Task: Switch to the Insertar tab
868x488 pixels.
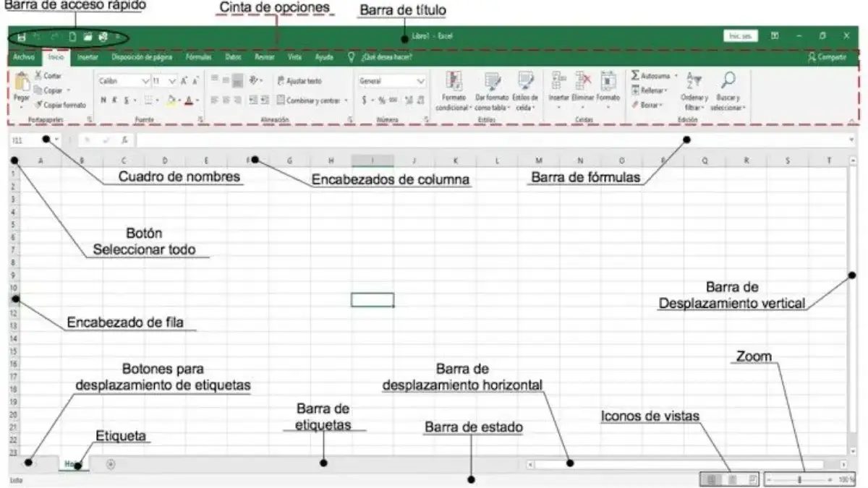Action: pyautogui.click(x=88, y=57)
